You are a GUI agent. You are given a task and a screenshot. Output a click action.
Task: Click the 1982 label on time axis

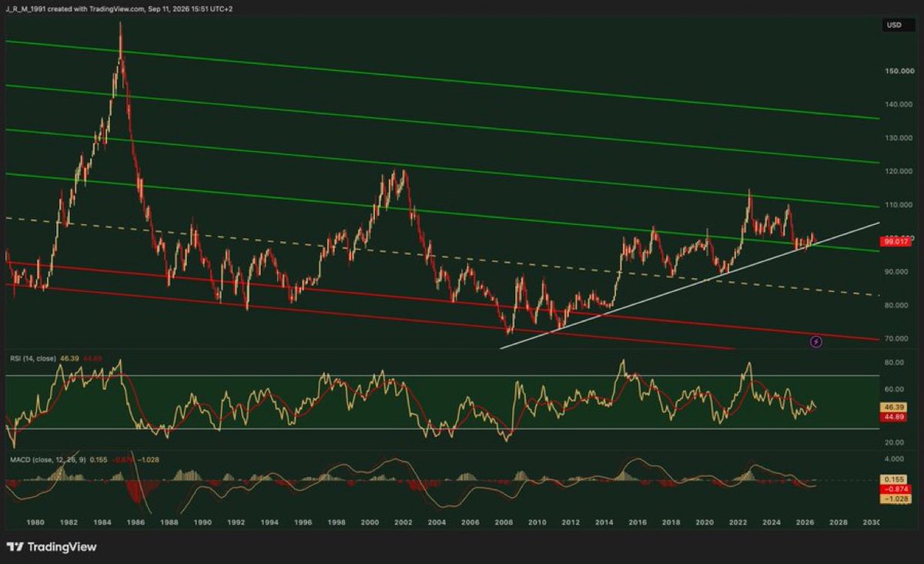(x=69, y=522)
